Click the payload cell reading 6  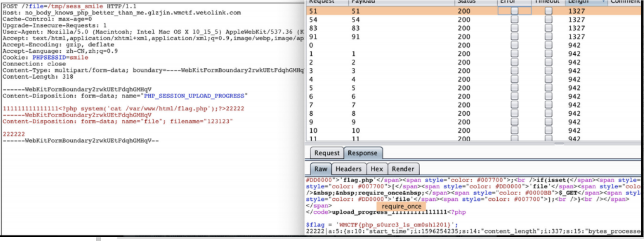click(x=354, y=96)
